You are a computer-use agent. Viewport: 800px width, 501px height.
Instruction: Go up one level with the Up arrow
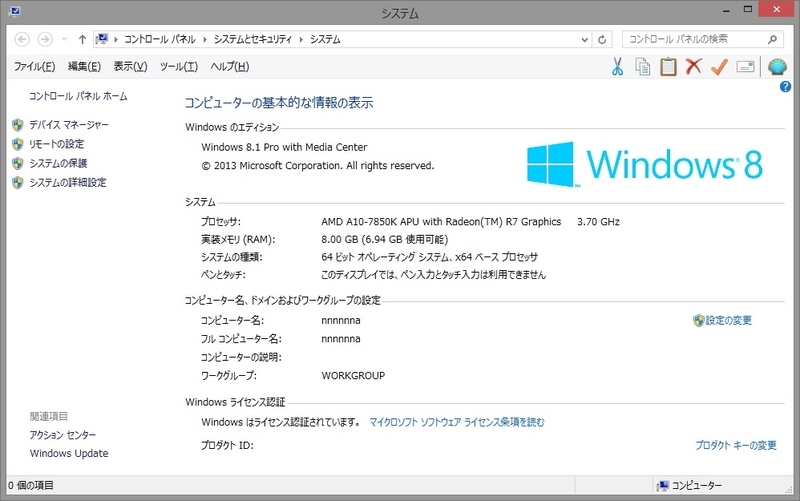coord(82,39)
